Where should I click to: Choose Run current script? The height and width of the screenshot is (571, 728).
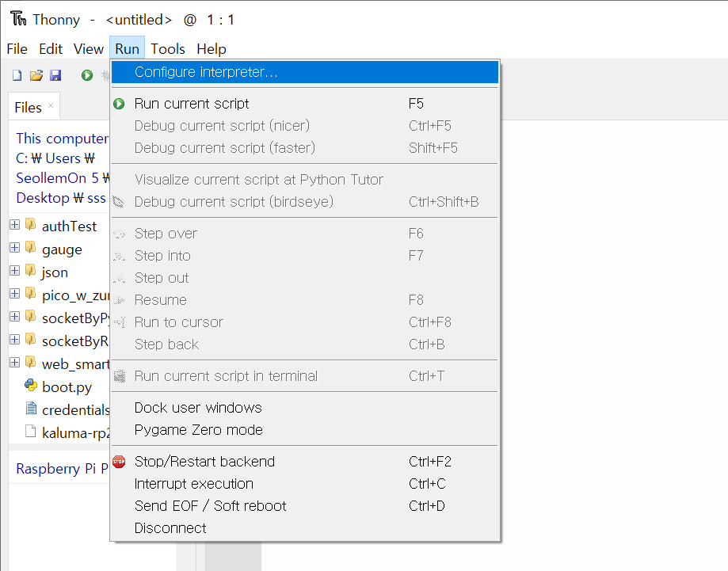click(x=305, y=104)
